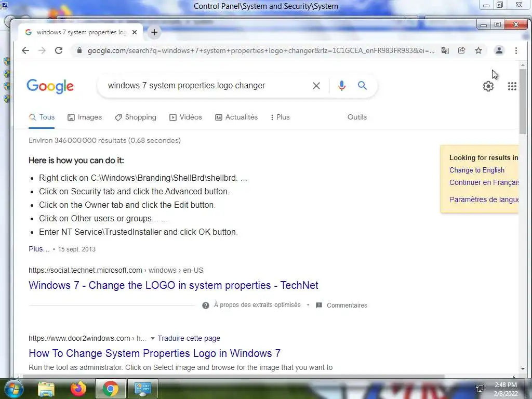Click Change to English link
The height and width of the screenshot is (399, 532).
[477, 170]
